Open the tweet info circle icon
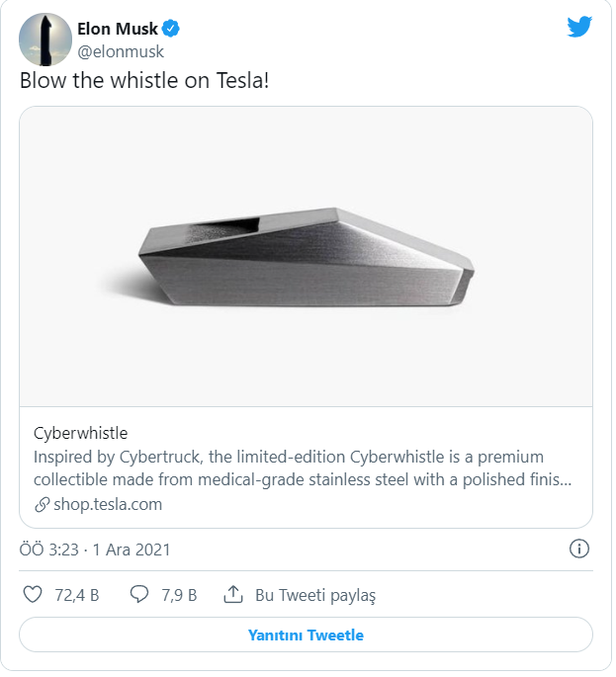Image resolution: width=616 pixels, height=677 pixels. (580, 549)
